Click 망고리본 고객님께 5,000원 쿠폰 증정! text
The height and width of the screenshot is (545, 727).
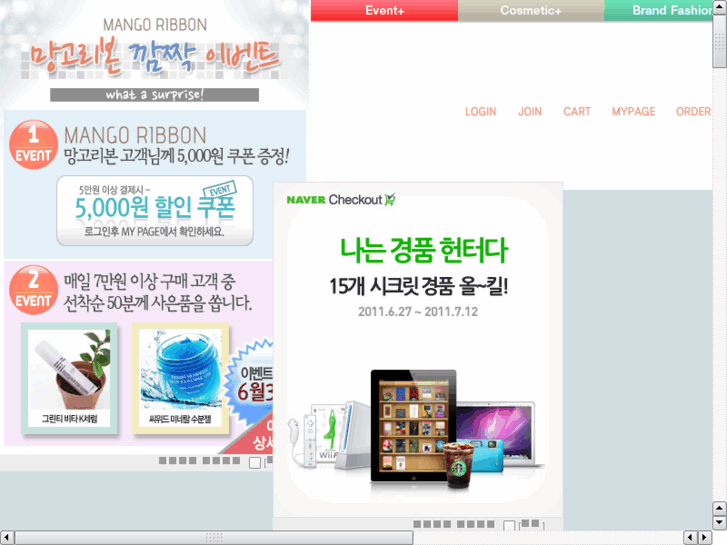click(176, 156)
